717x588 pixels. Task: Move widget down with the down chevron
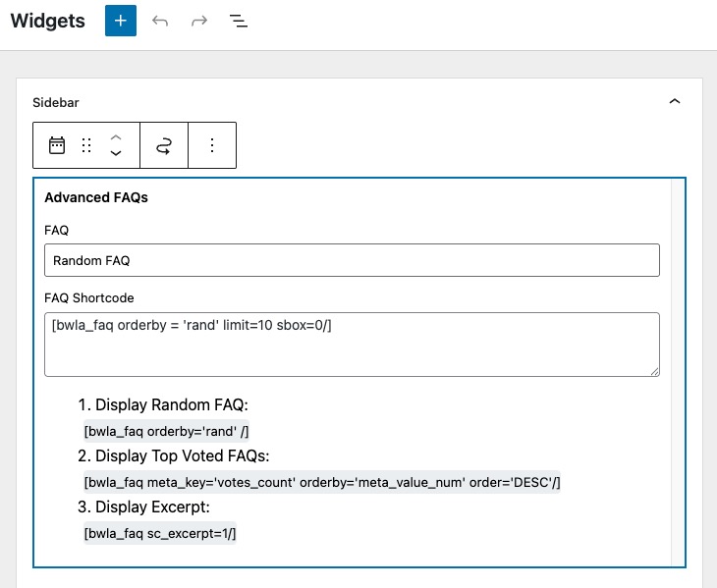pyautogui.click(x=116, y=153)
